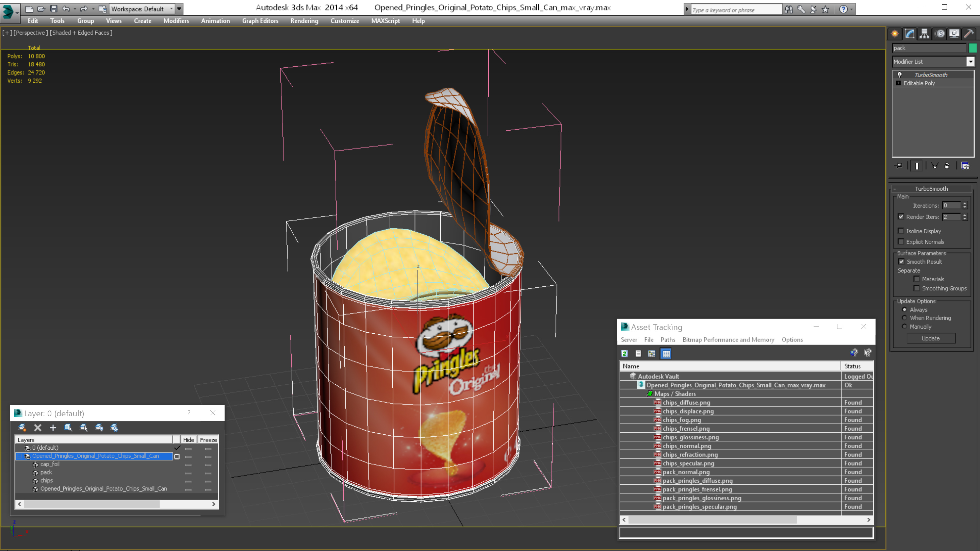Open the Edit menu
This screenshot has width=980, height=551.
pos(33,21)
